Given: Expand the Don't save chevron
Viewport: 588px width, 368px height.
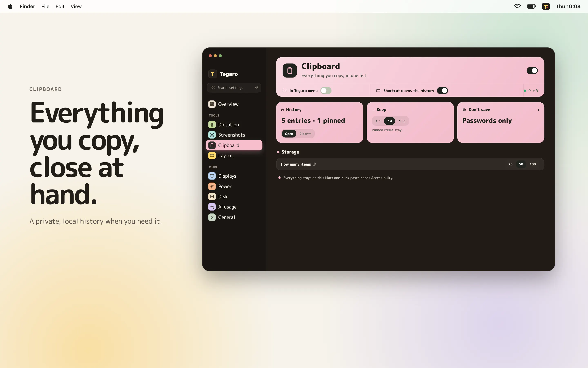Looking at the screenshot, I should (x=538, y=110).
